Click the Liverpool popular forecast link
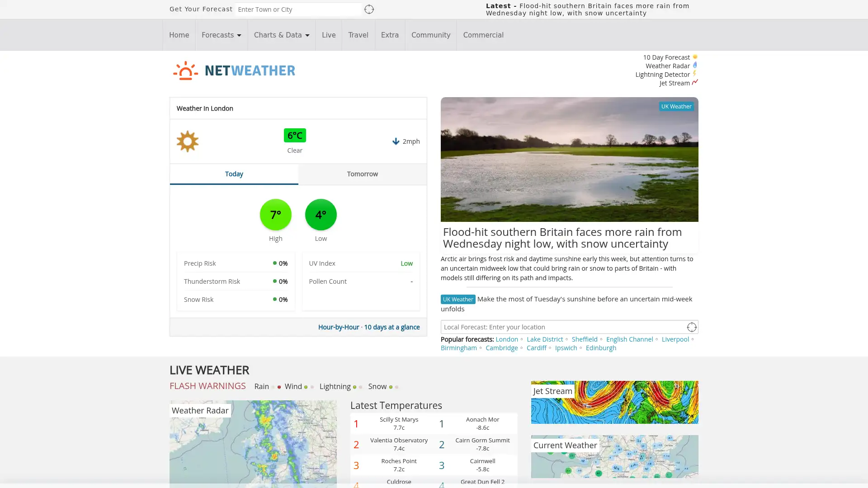Screen dimensions: 868x488 coord(675,339)
